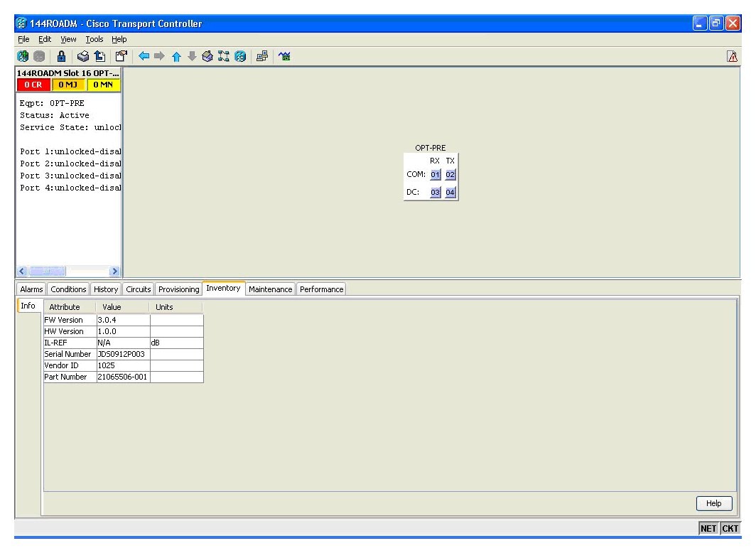Click the CTC application icon in title bar
756x553 pixels.
[21, 23]
